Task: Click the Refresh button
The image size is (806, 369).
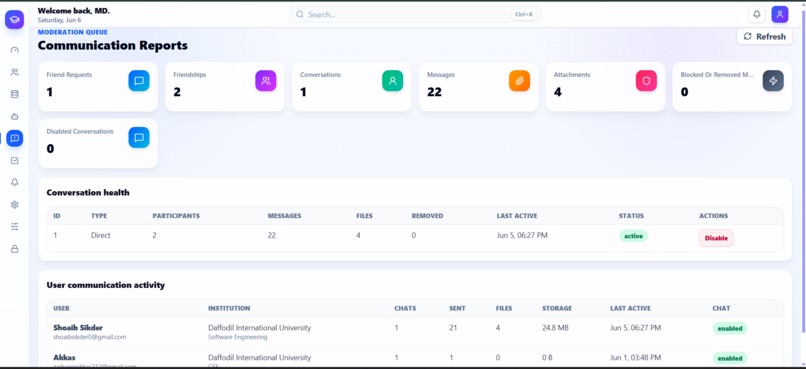Action: click(x=764, y=36)
